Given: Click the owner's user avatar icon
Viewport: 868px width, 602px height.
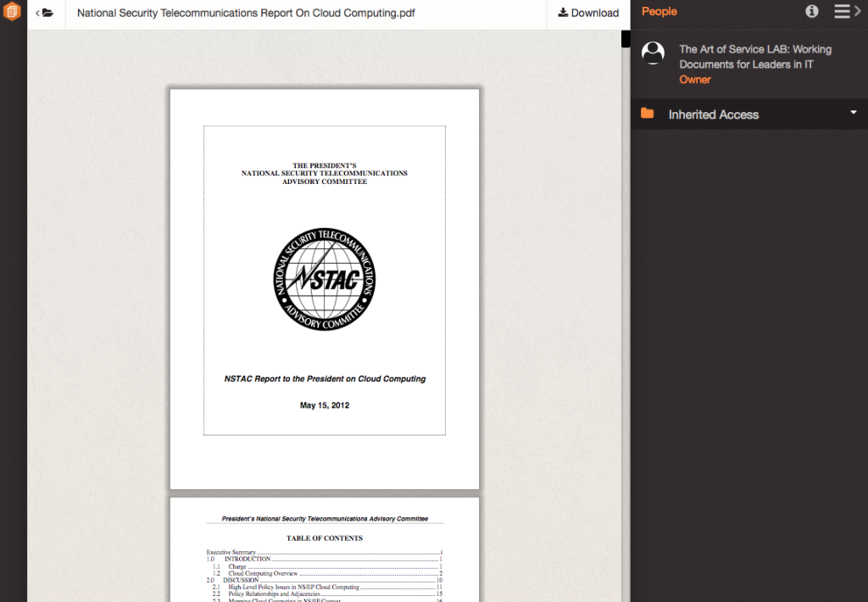Looking at the screenshot, I should 654,53.
